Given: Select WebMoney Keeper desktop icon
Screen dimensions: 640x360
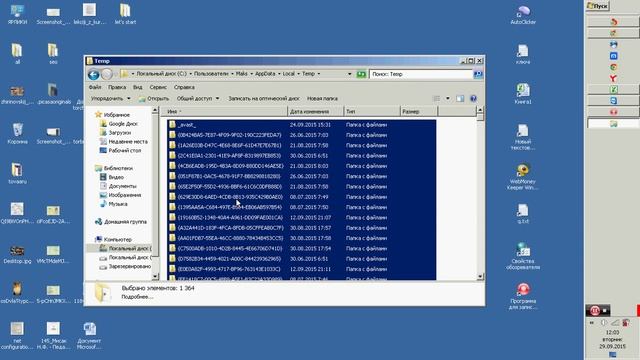Looking at the screenshot, I should 523,177.
